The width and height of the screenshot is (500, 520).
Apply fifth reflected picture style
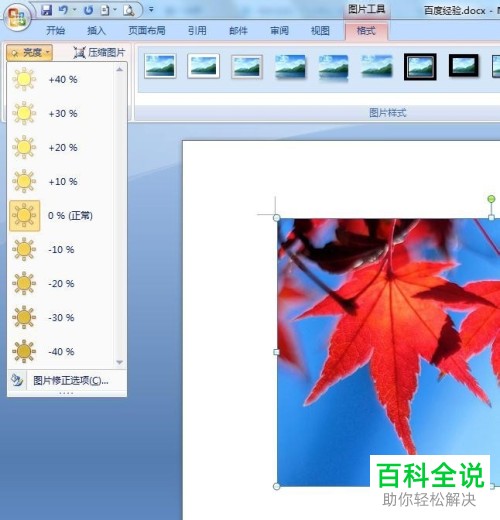pyautogui.click(x=334, y=67)
